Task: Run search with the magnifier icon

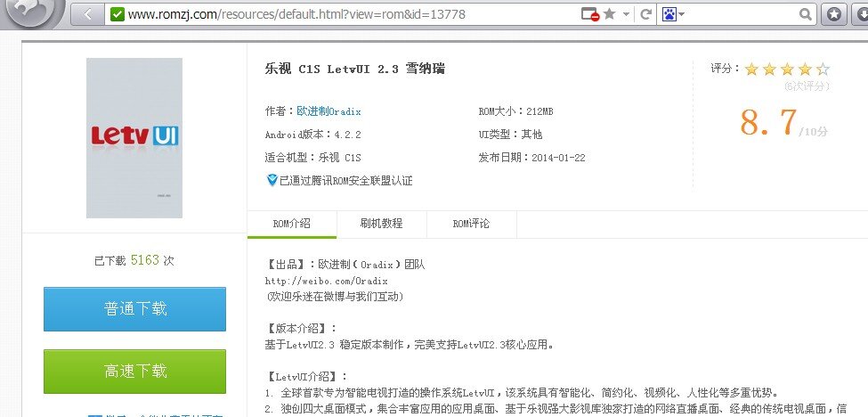Action: (x=806, y=14)
